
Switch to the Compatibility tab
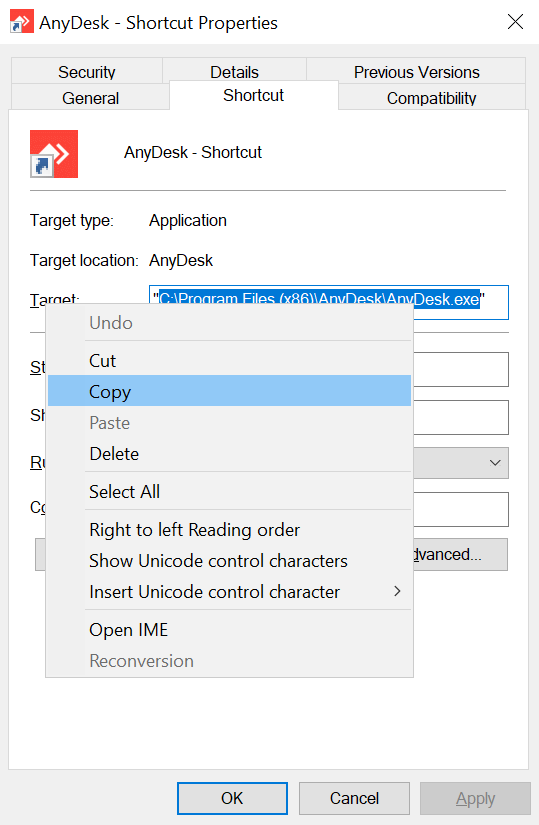(x=432, y=97)
